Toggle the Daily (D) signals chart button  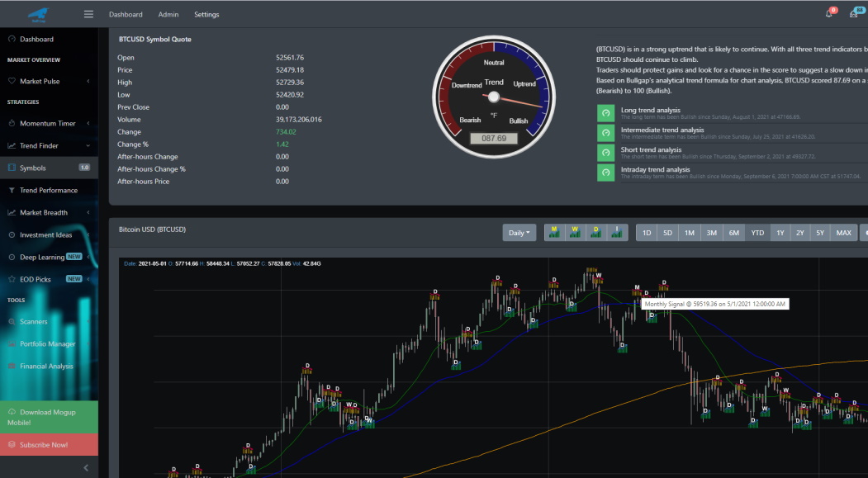click(596, 233)
